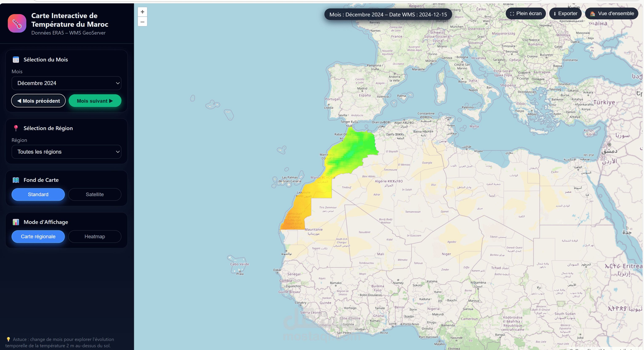Advance to the next month with Mois suivant
The width and height of the screenshot is (644, 350).
(95, 101)
